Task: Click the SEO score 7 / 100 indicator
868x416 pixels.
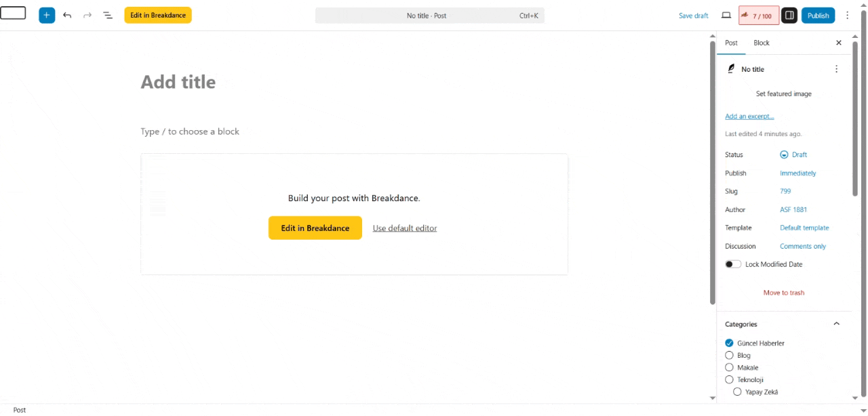Action: pos(758,16)
